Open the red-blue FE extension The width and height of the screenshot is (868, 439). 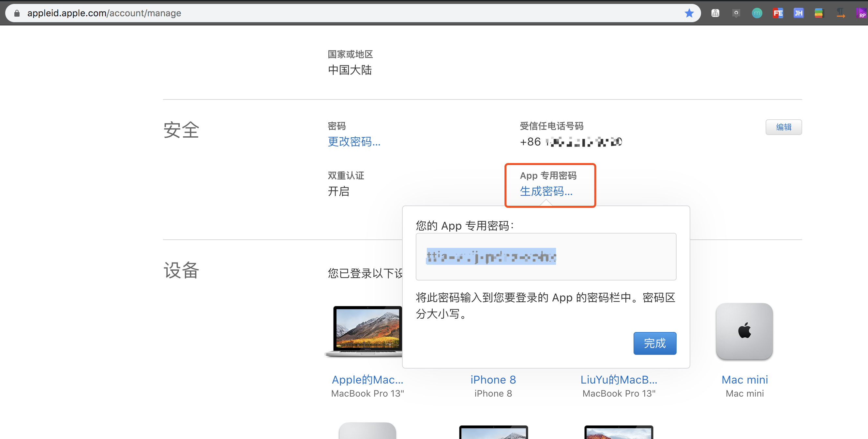[x=778, y=13]
